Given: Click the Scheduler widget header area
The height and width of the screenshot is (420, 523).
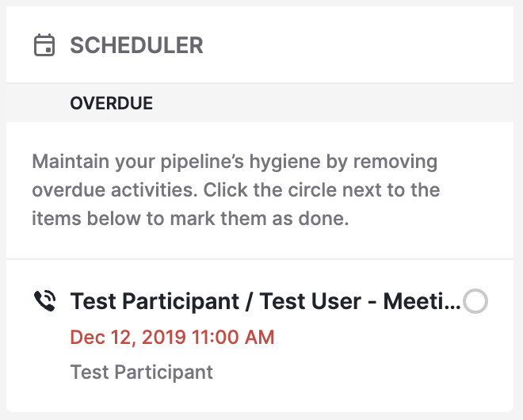Looking at the screenshot, I should (x=260, y=44).
